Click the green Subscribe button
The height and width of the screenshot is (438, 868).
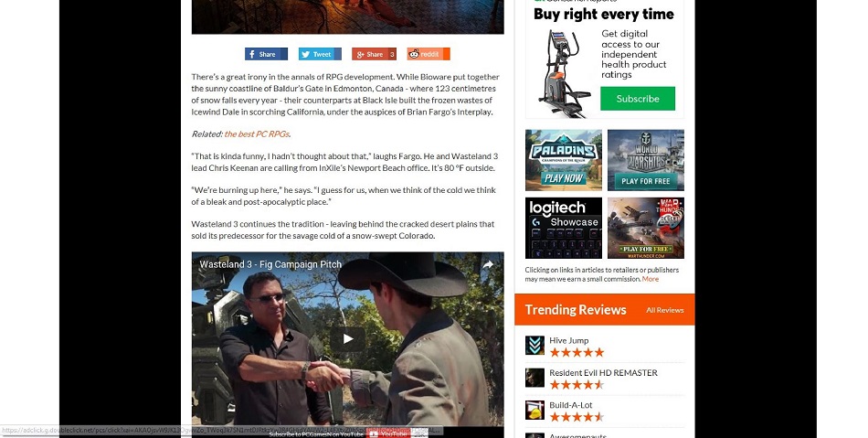coord(638,99)
